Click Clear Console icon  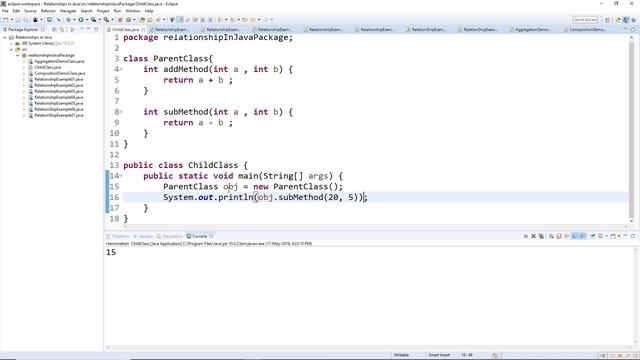pyautogui.click(x=551, y=236)
